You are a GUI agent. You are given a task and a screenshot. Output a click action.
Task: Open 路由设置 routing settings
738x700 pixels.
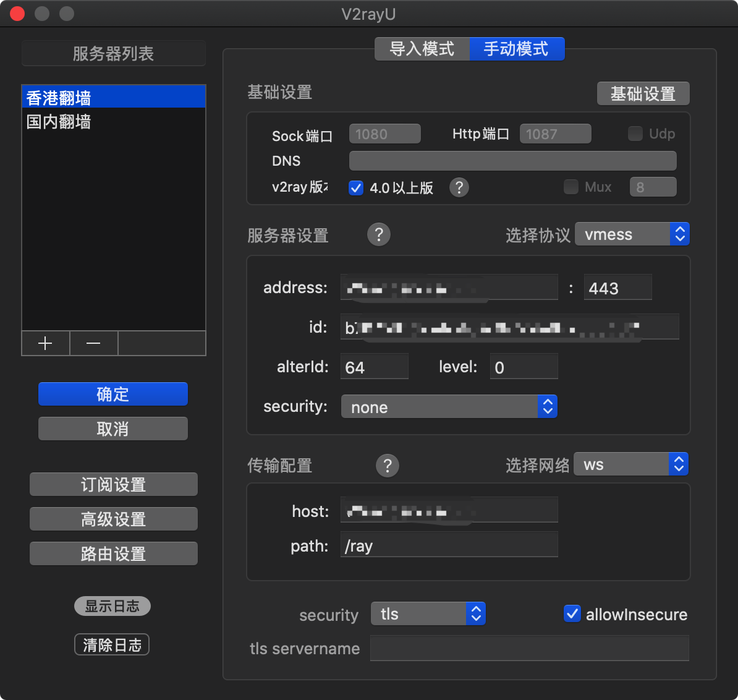pos(113,553)
